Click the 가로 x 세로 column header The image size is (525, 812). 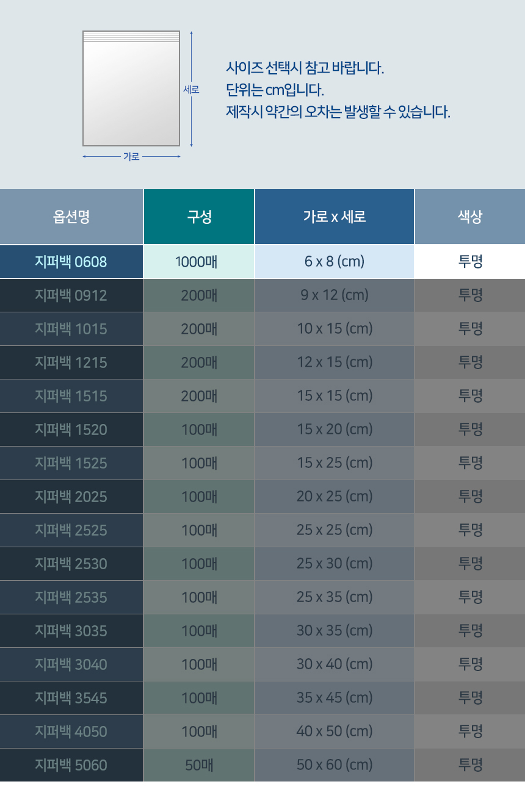tap(335, 216)
